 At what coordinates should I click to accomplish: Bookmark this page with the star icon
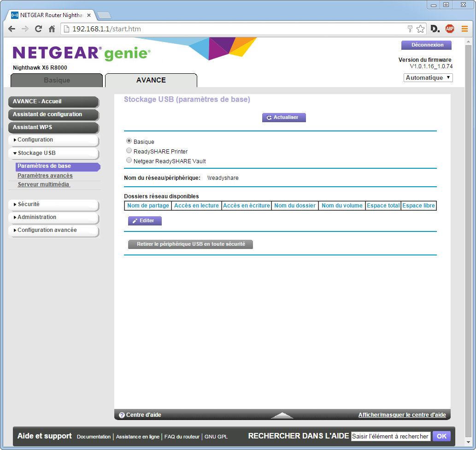pos(420,29)
